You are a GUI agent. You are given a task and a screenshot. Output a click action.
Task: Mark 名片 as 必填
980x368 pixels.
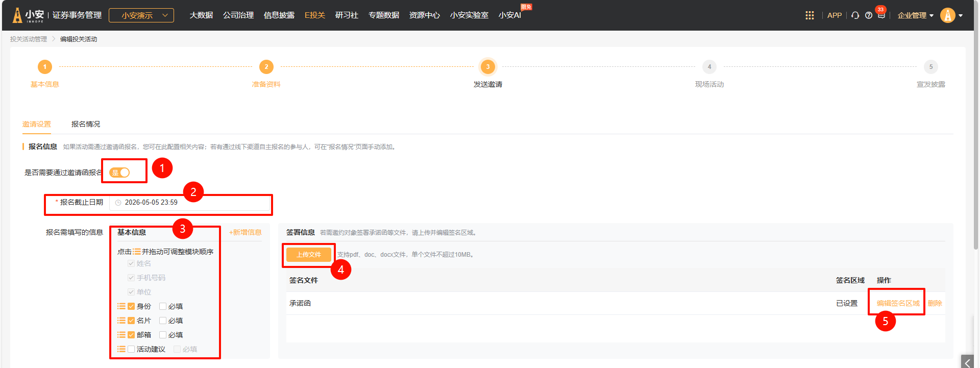tap(163, 321)
